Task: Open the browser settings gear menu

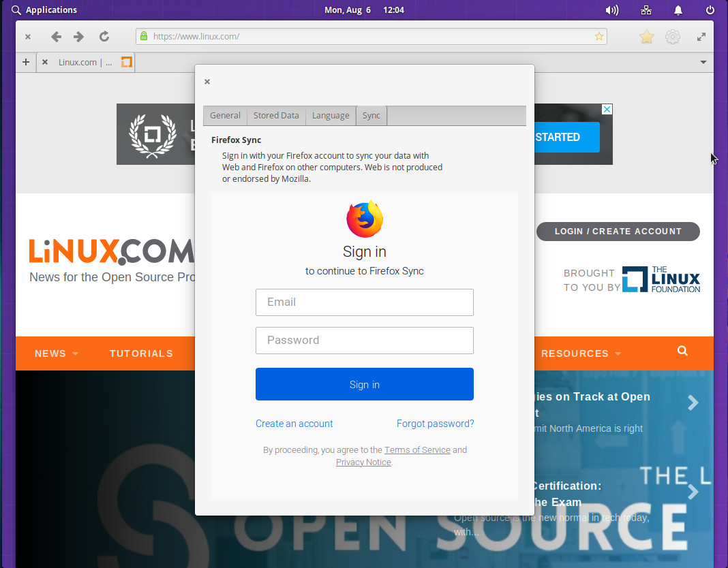Action: pyautogui.click(x=673, y=37)
